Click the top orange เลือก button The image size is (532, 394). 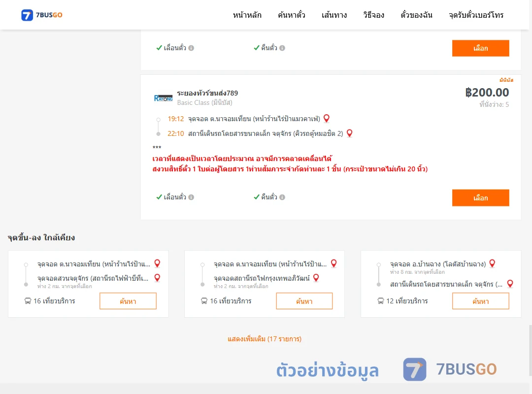[480, 48]
